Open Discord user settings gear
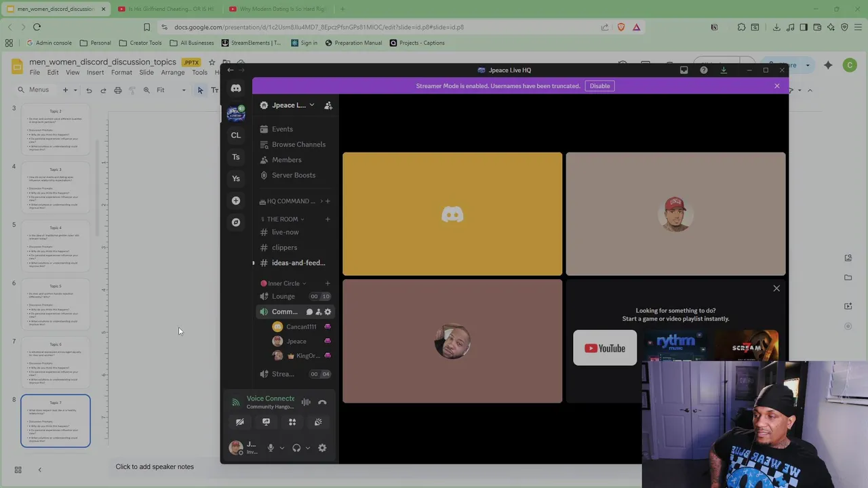The width and height of the screenshot is (868, 488). coord(322,448)
